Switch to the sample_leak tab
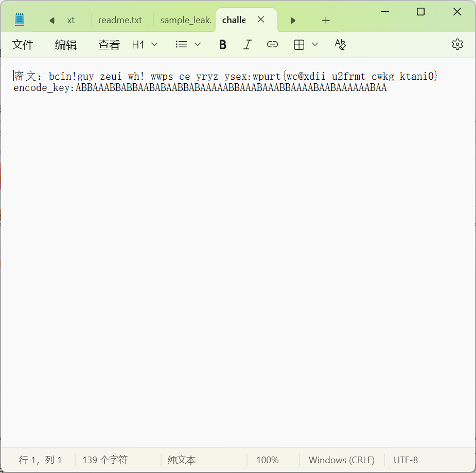Viewport: 476px width, 473px height. pyautogui.click(x=186, y=21)
